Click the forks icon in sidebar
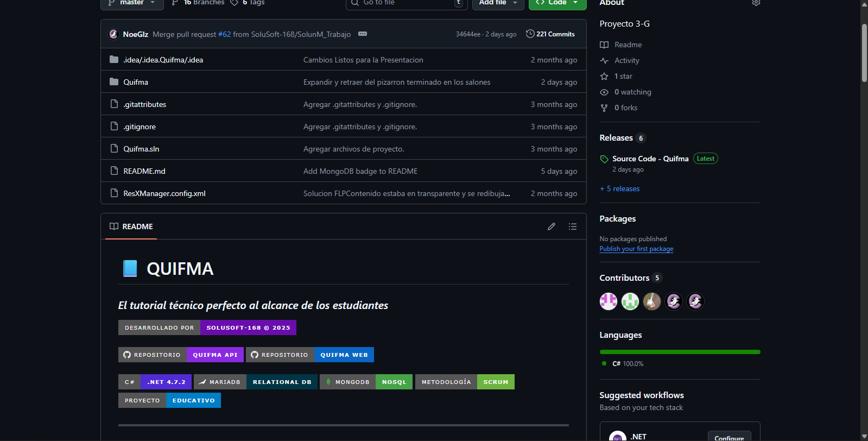This screenshot has height=441, width=868. (x=604, y=108)
